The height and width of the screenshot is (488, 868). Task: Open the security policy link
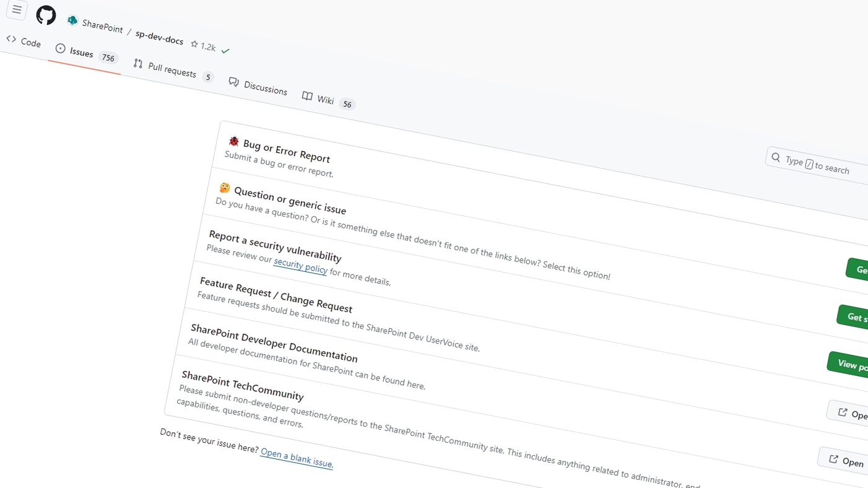[x=300, y=266]
